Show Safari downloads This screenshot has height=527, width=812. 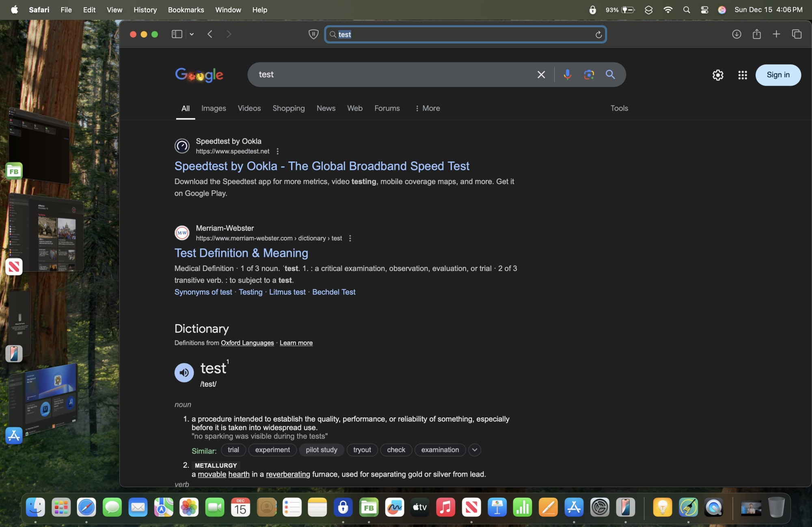(x=736, y=34)
